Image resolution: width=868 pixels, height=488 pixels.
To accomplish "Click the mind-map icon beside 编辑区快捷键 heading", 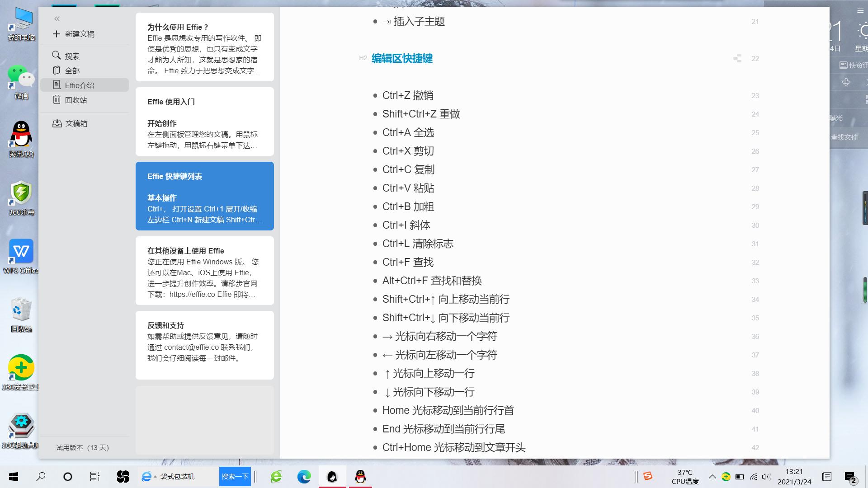I will point(737,58).
